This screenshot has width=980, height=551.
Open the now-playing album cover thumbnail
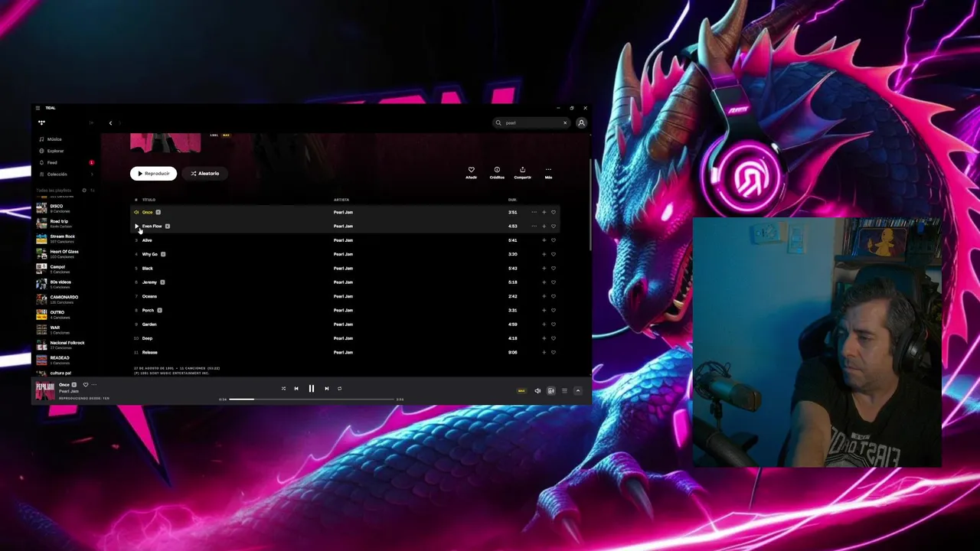[x=45, y=390]
